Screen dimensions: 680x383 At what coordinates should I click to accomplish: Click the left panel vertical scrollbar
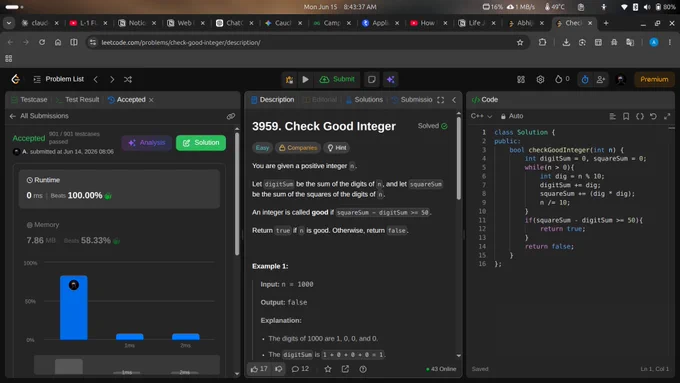[x=237, y=194]
